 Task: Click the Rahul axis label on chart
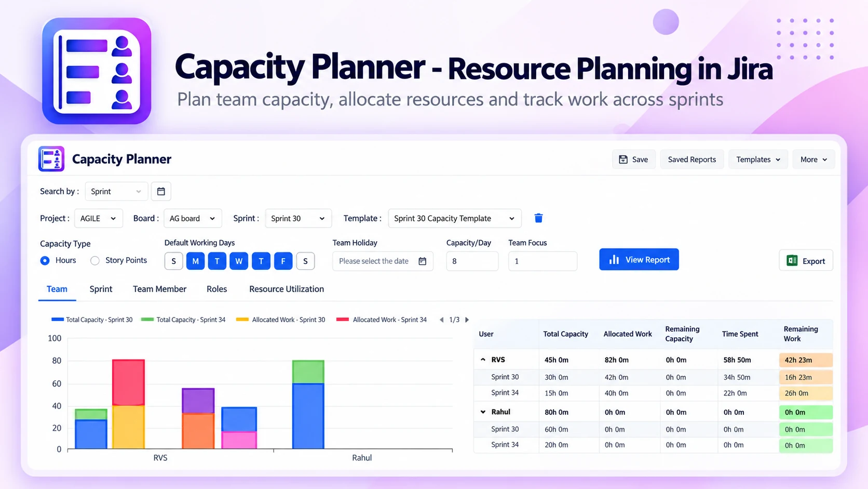click(x=362, y=458)
